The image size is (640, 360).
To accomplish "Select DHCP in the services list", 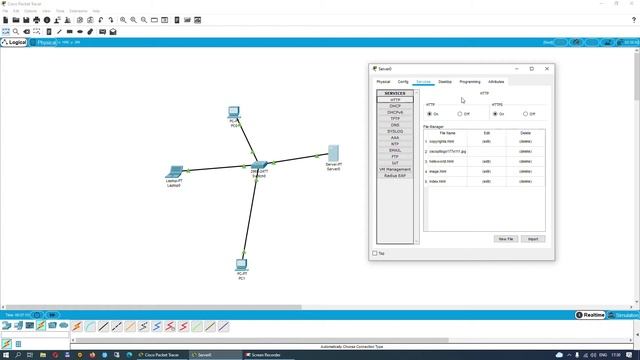I will [x=395, y=106].
